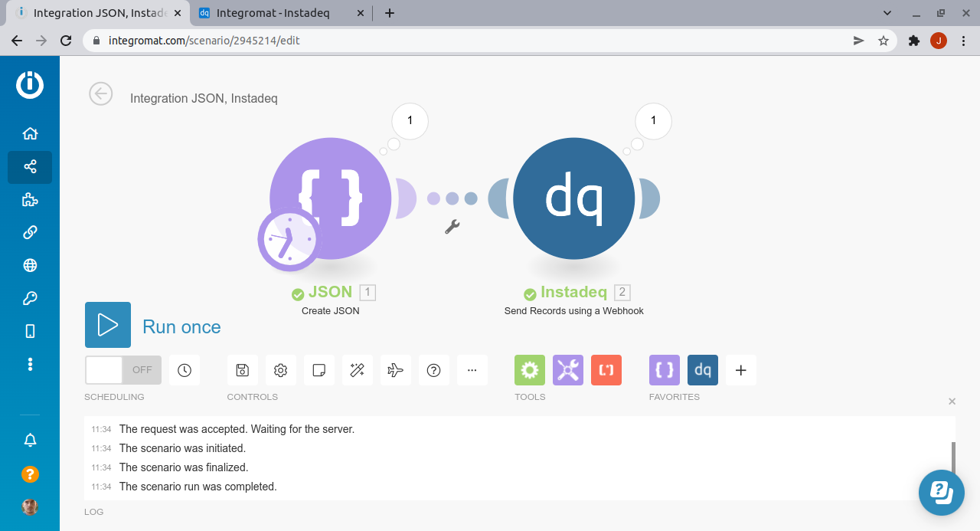Image resolution: width=980 pixels, height=531 pixels.
Task: Click the Auto-align magic wand icon
Action: [x=358, y=370]
